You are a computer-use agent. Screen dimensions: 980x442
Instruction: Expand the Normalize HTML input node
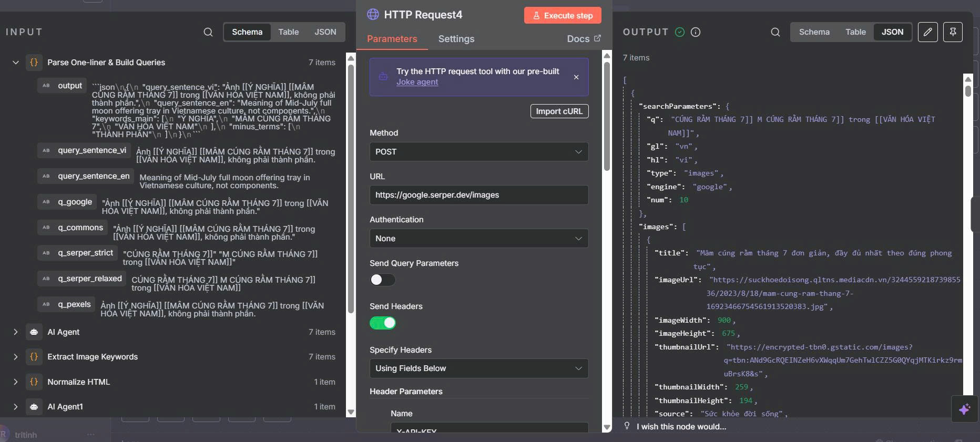tap(16, 382)
